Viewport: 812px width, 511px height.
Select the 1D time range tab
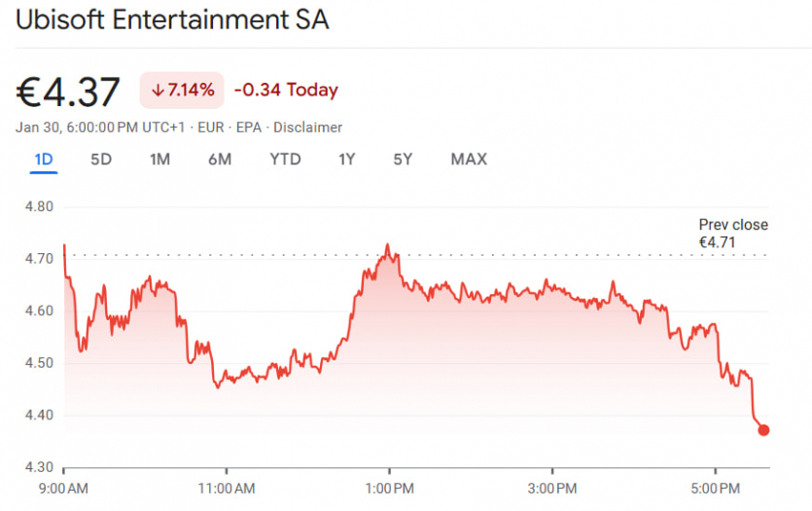click(x=43, y=160)
